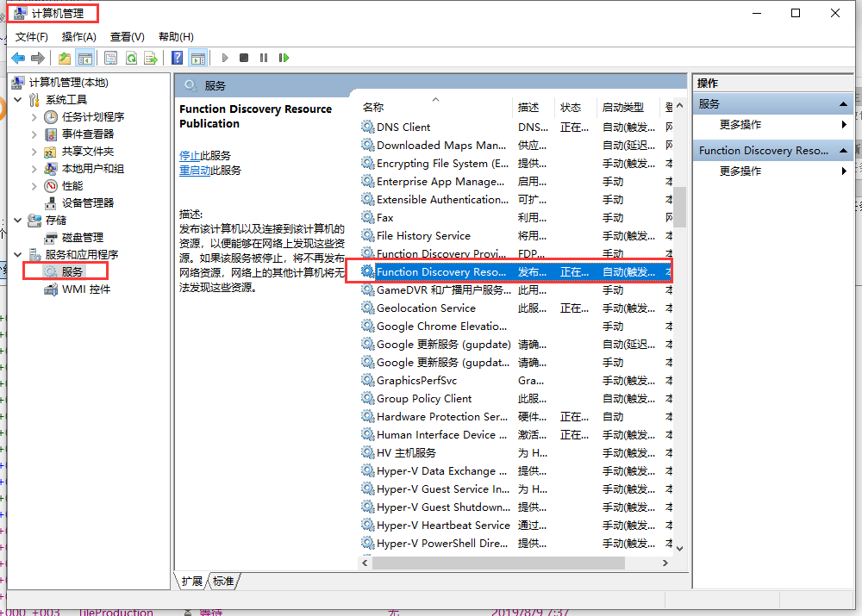The image size is (862, 616).
Task: Click the Up one level folder icon
Action: click(x=65, y=58)
